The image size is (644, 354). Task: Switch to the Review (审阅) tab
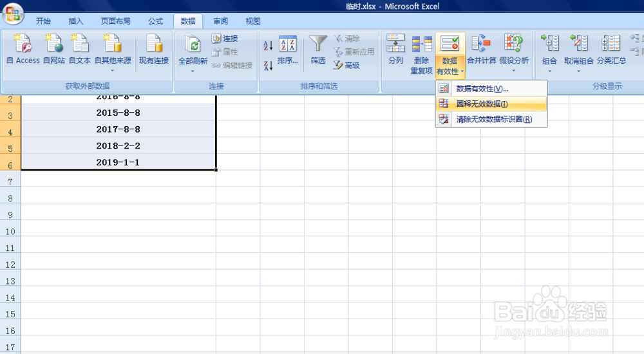pos(220,21)
